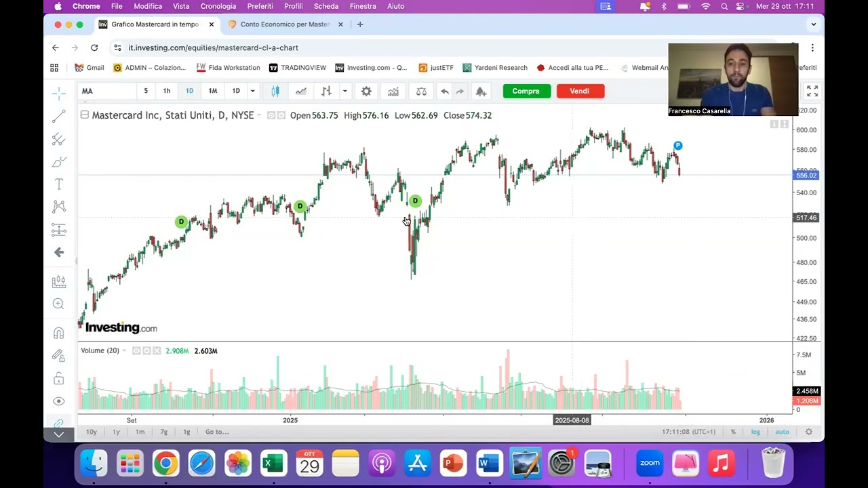
Task: Open the indicators panel
Action: [393, 91]
